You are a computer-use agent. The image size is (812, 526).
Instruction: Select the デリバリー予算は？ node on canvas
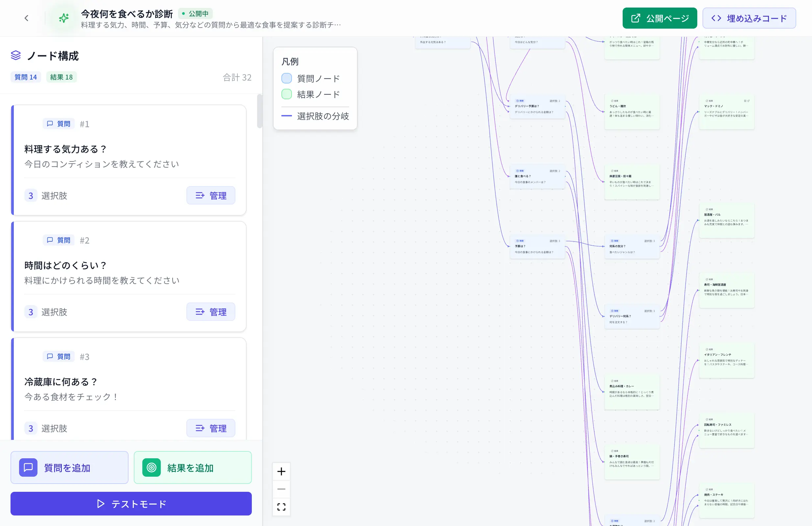(x=537, y=106)
